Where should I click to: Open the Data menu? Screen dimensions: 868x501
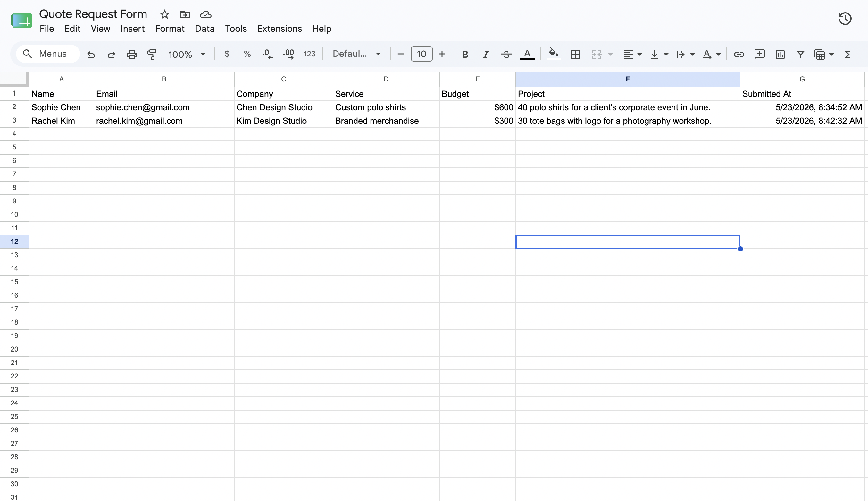point(205,29)
